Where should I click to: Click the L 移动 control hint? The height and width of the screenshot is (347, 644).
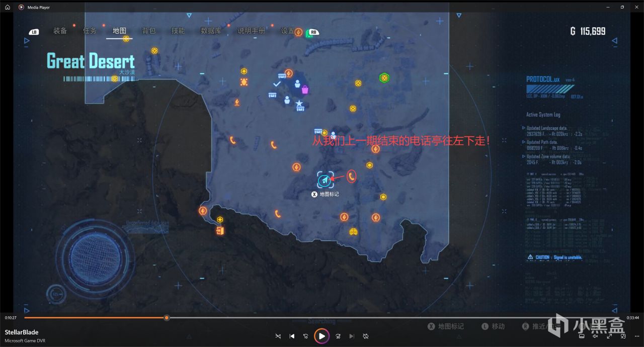[493, 326]
